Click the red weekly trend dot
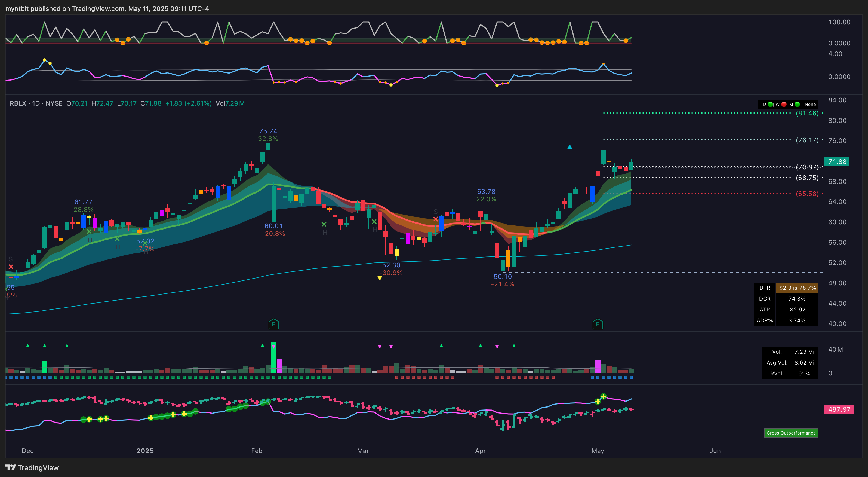The image size is (868, 477). click(x=784, y=105)
